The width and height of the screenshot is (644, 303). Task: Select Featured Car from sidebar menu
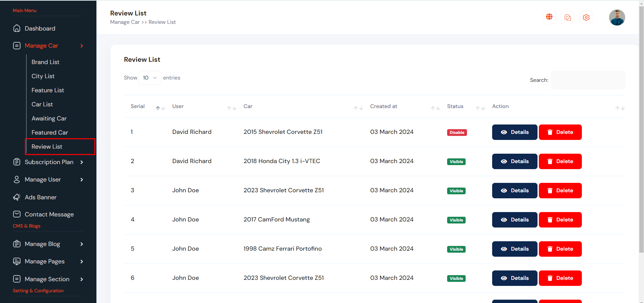50,133
